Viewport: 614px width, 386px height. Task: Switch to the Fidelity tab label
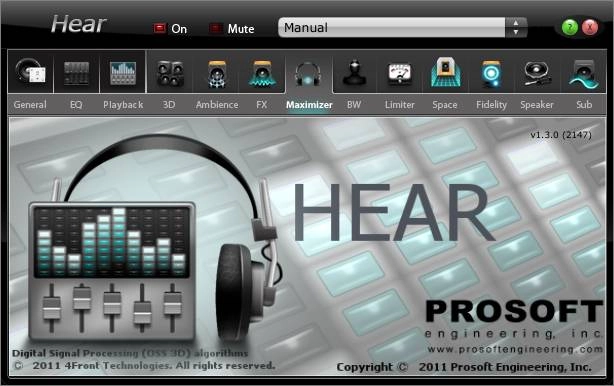coord(491,105)
